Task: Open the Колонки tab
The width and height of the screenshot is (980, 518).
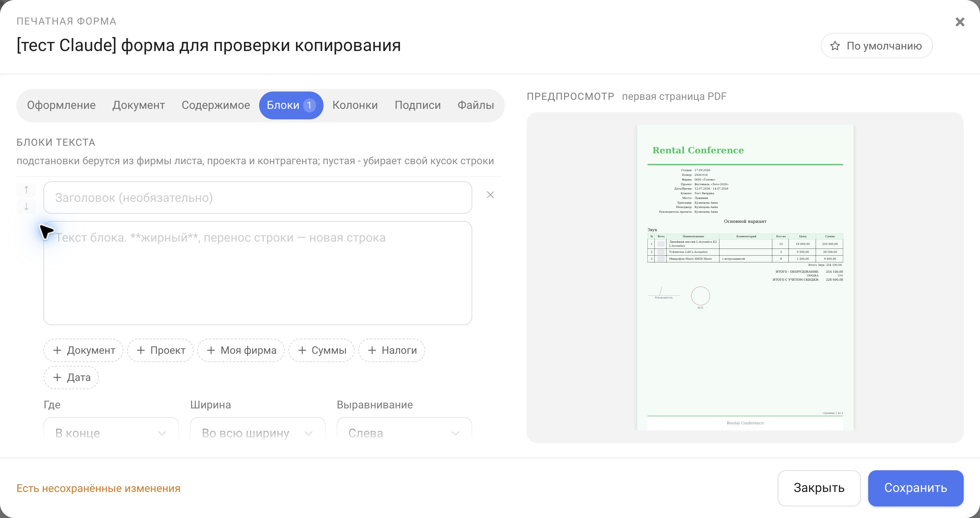Action: pos(355,105)
